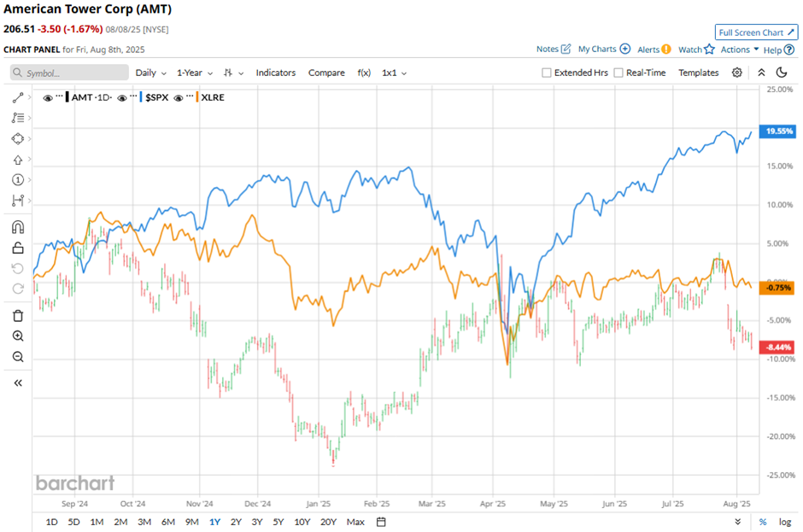The image size is (803, 532).
Task: Enable the Real-Time checkbox
Action: tap(618, 73)
